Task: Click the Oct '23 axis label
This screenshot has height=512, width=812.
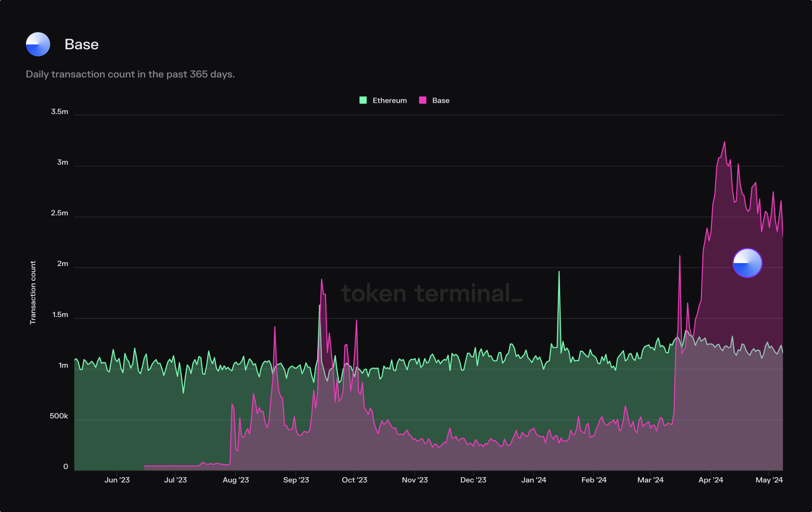Action: pos(354,480)
